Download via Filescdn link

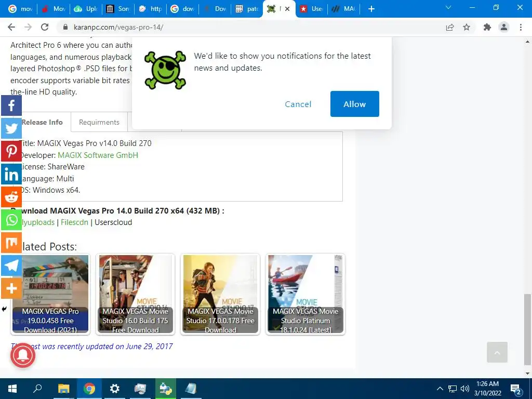(x=74, y=222)
